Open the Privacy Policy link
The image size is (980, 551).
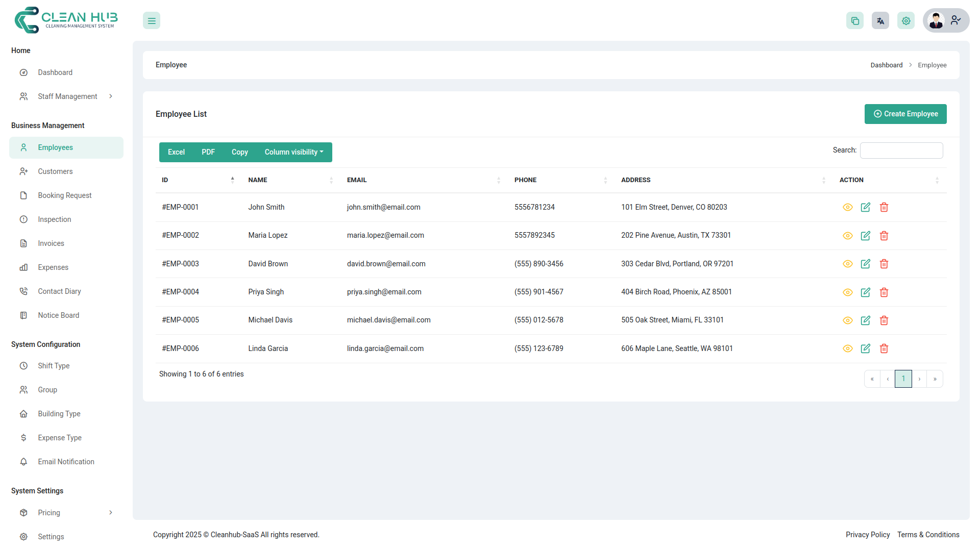pos(867,535)
